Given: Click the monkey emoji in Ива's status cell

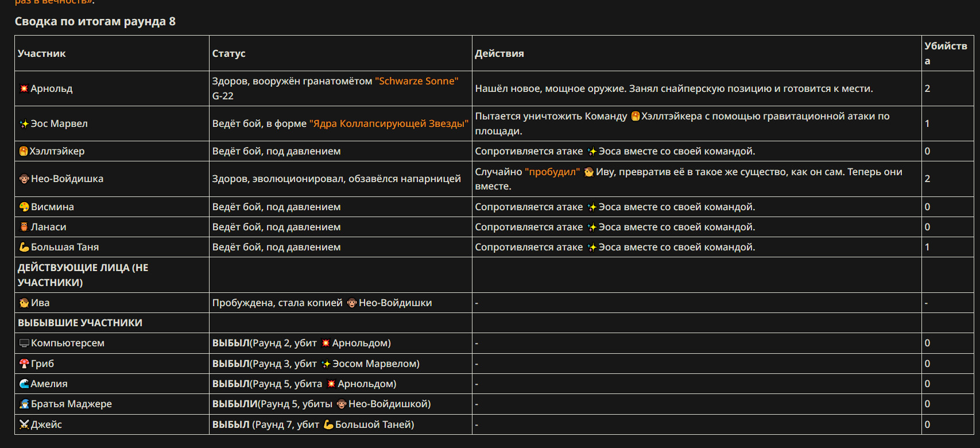Looking at the screenshot, I should (352, 303).
